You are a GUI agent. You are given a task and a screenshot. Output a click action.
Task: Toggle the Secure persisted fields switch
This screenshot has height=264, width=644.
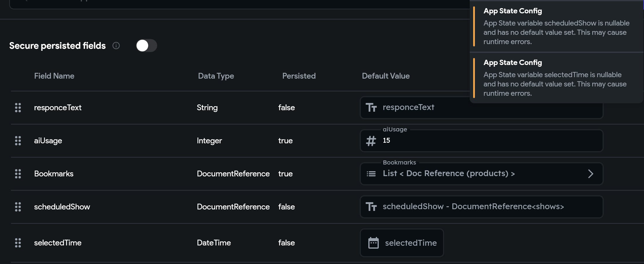coord(146,46)
